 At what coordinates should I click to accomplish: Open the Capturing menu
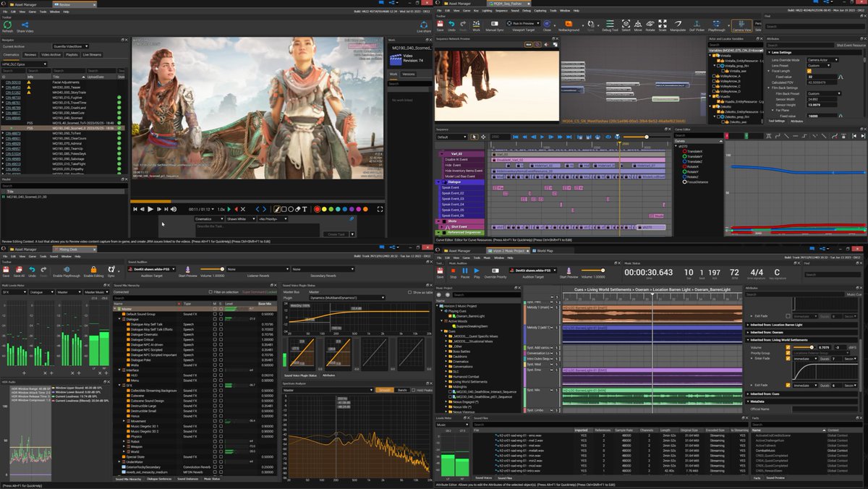click(x=540, y=12)
